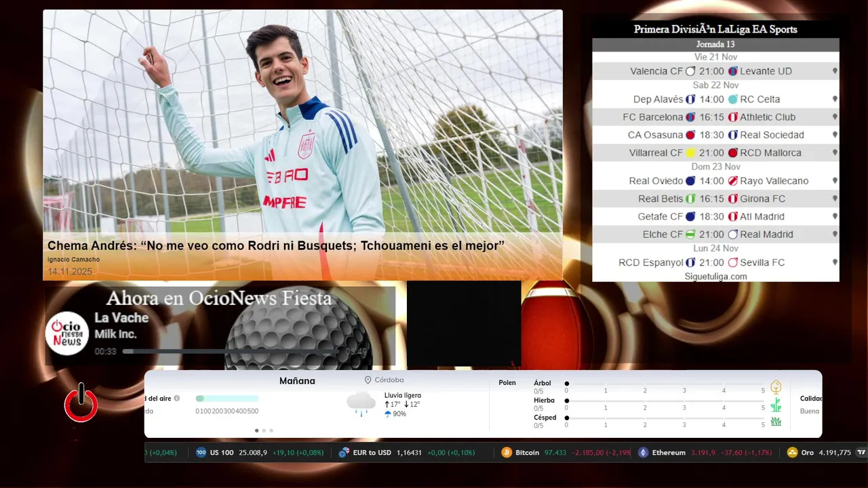Click the TradingView logo on the ticker

click(x=861, y=453)
